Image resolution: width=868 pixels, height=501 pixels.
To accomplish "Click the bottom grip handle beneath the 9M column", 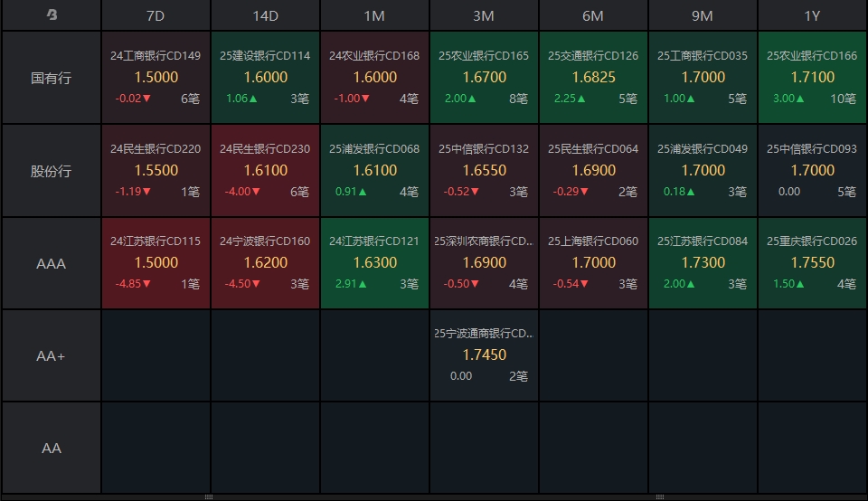I will point(660,497).
